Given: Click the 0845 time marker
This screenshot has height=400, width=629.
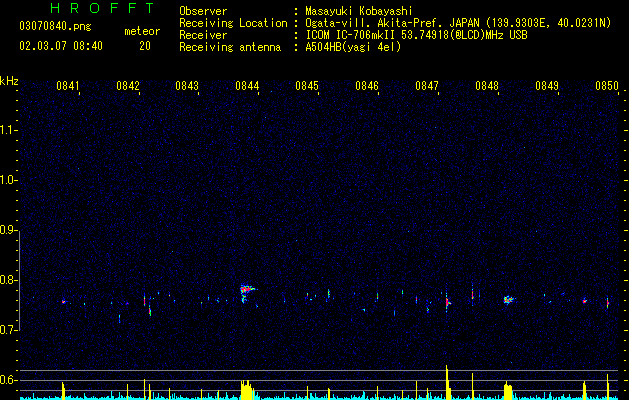Looking at the screenshot, I should tap(307, 86).
